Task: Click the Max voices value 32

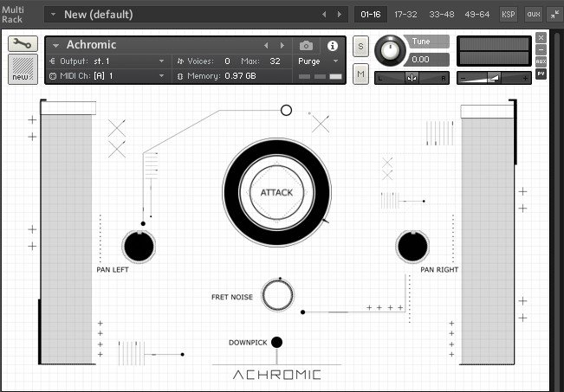Action: pos(276,61)
